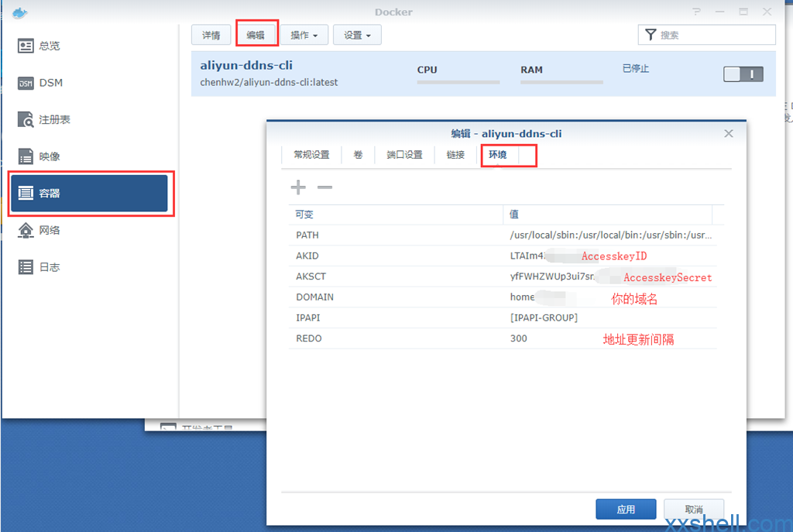Select the 容器 container section

[89, 193]
